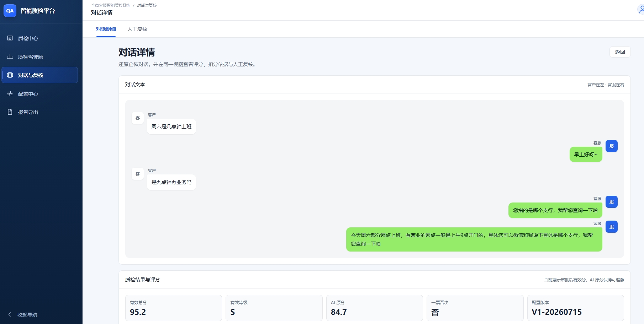Open 质检中心 menu item

click(40, 38)
